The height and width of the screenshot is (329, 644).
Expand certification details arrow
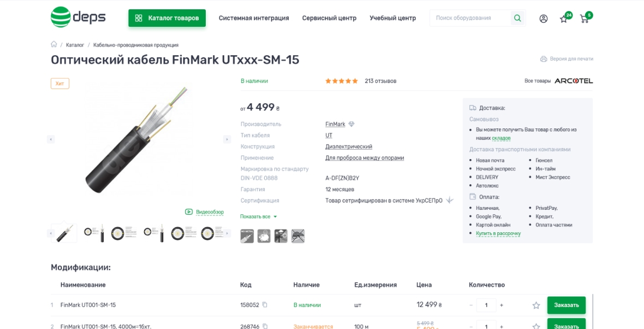450,200
